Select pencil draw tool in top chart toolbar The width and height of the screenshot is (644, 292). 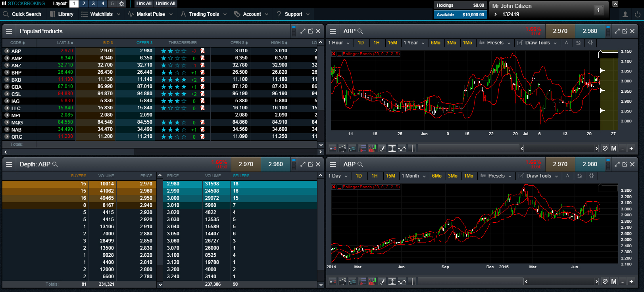click(x=382, y=149)
